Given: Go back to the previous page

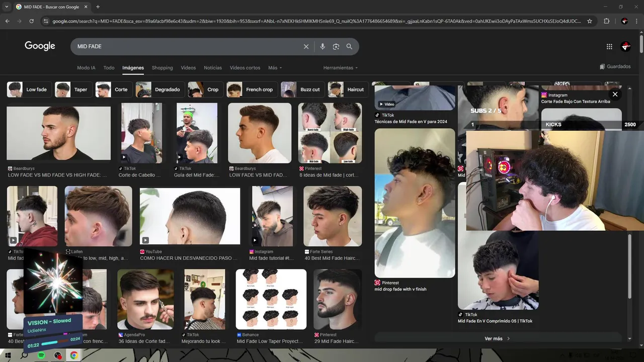Looking at the screenshot, I should pos(7,21).
